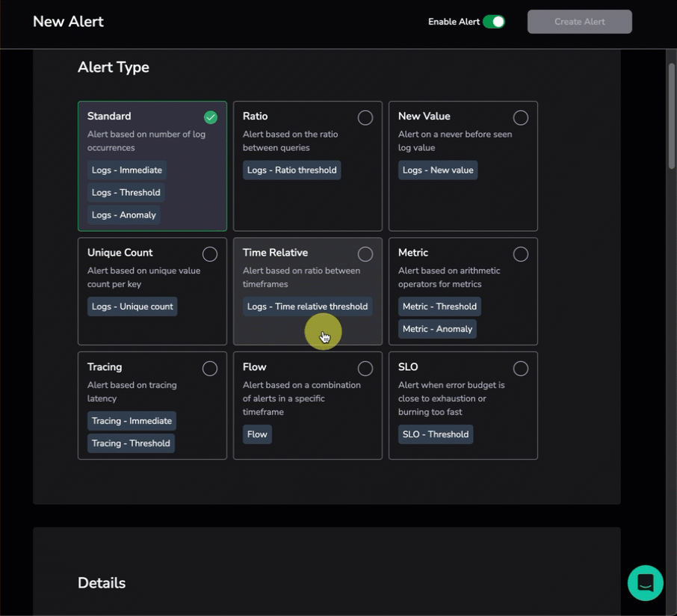Toggle the Enable Alert switch
677x616 pixels.
(493, 22)
